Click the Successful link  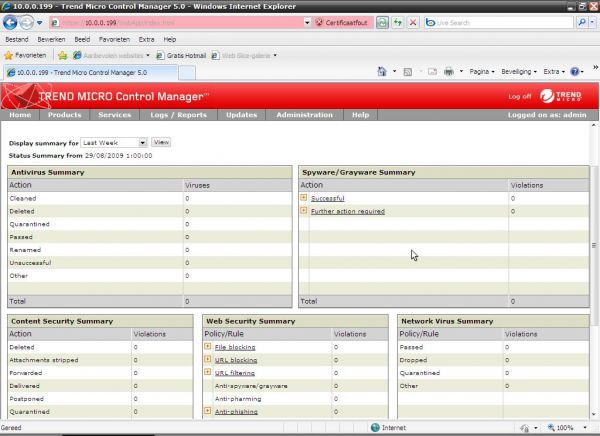pyautogui.click(x=328, y=198)
